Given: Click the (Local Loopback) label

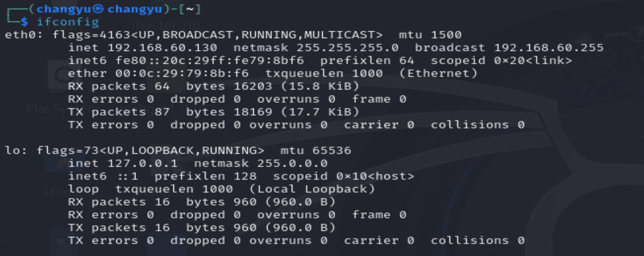Looking at the screenshot, I should pyautogui.click(x=312, y=189).
